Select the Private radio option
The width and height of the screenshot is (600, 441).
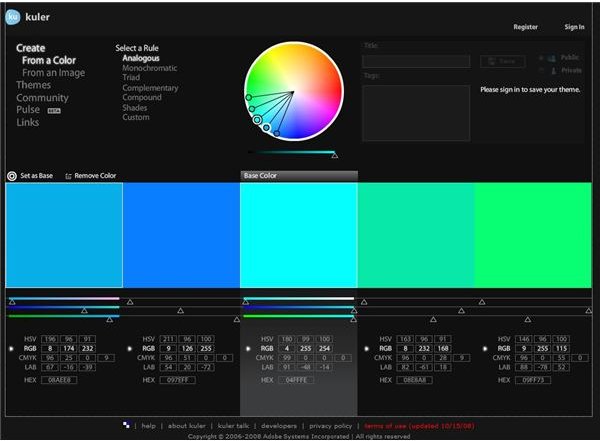541,70
